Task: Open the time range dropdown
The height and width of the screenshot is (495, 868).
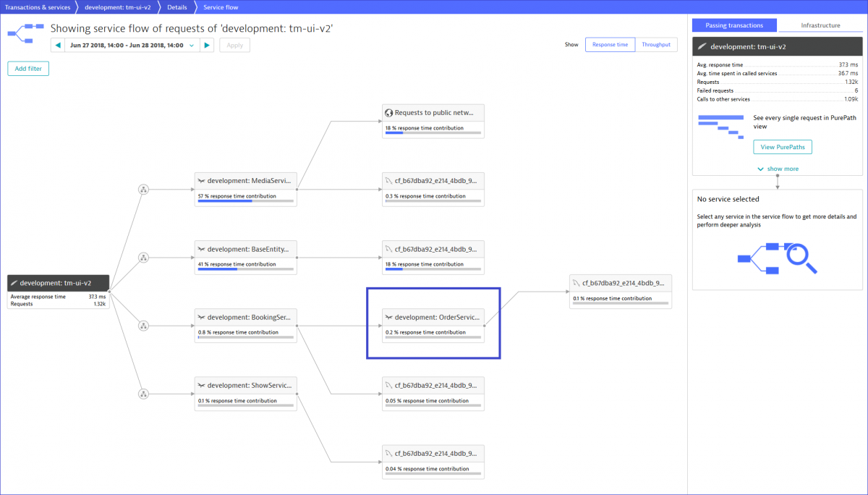Action: coord(192,44)
